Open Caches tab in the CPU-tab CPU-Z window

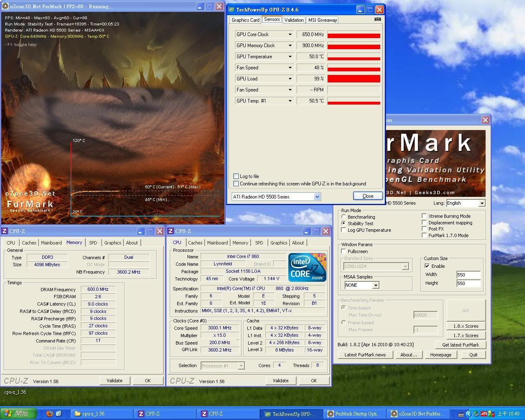tap(195, 243)
